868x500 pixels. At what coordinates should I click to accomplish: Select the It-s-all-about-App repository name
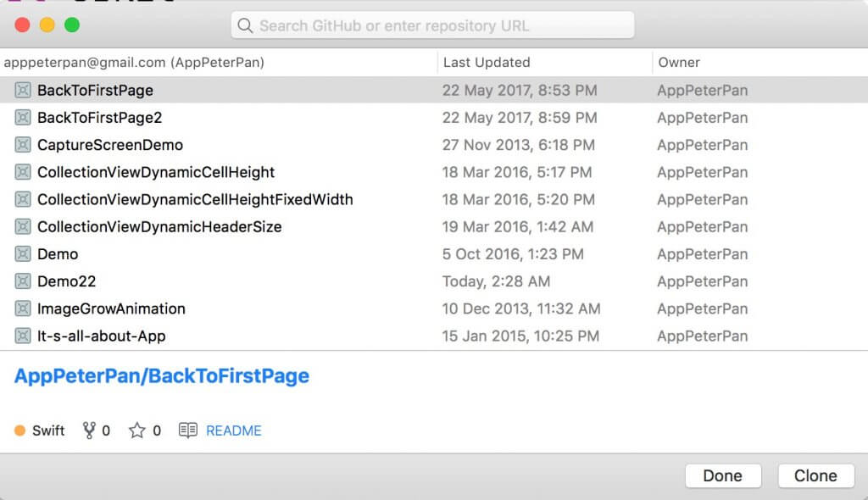(102, 336)
